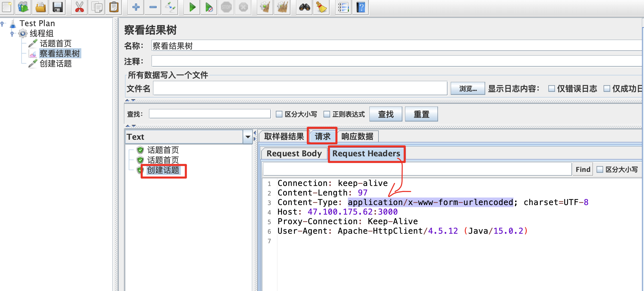Click the Save floppy disk icon
This screenshot has width=644, height=291.
(57, 7)
